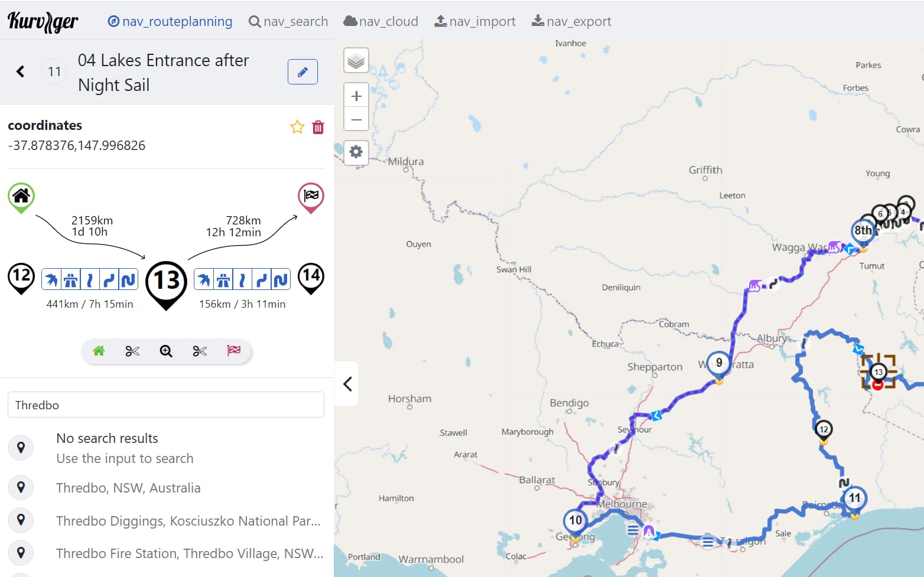Screen dimensions: 924x577
Task: Set waypoint as destination using pink flag icon
Action: [x=234, y=351]
